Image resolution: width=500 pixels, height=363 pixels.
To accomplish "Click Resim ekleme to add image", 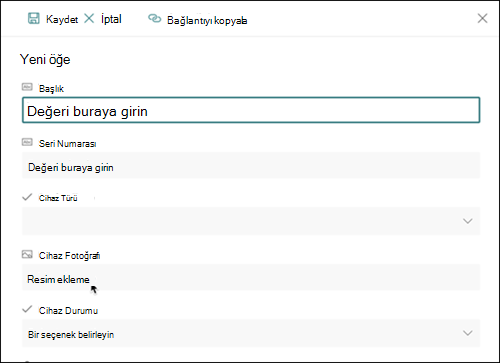I will click(58, 279).
